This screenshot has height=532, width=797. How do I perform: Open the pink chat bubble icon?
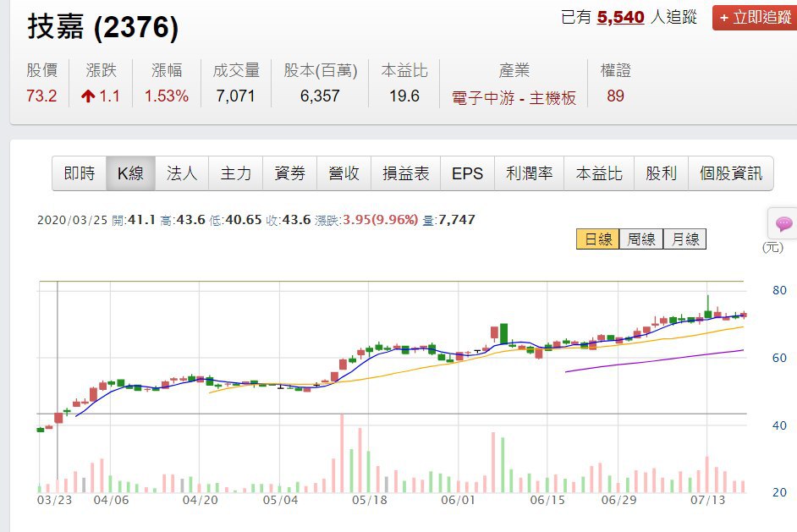(783, 223)
